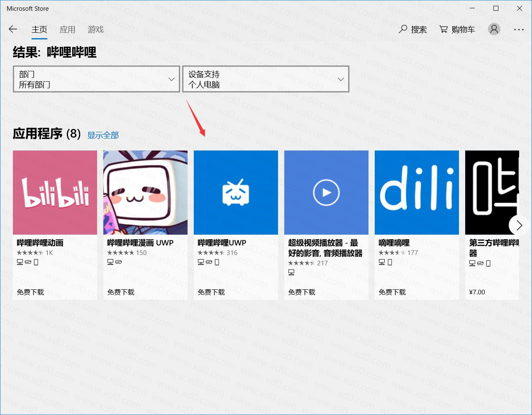Open the dili app thumbnail
The height and width of the screenshot is (415, 532).
coord(417,192)
